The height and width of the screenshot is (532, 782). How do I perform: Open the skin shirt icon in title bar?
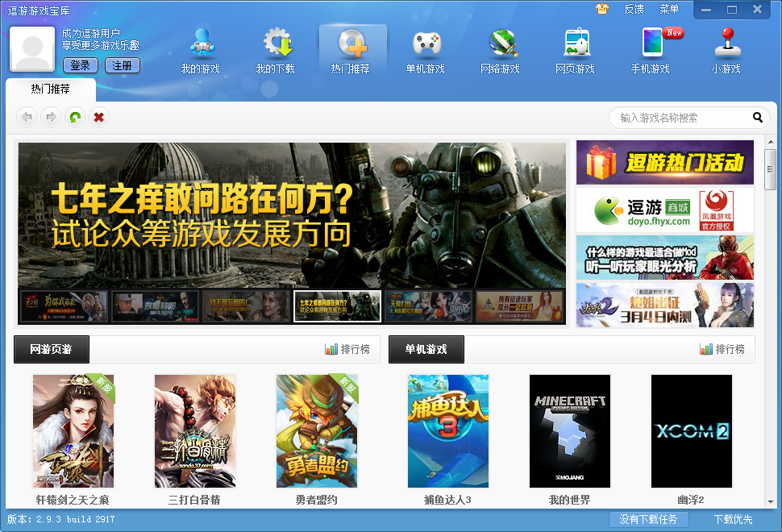(x=601, y=9)
